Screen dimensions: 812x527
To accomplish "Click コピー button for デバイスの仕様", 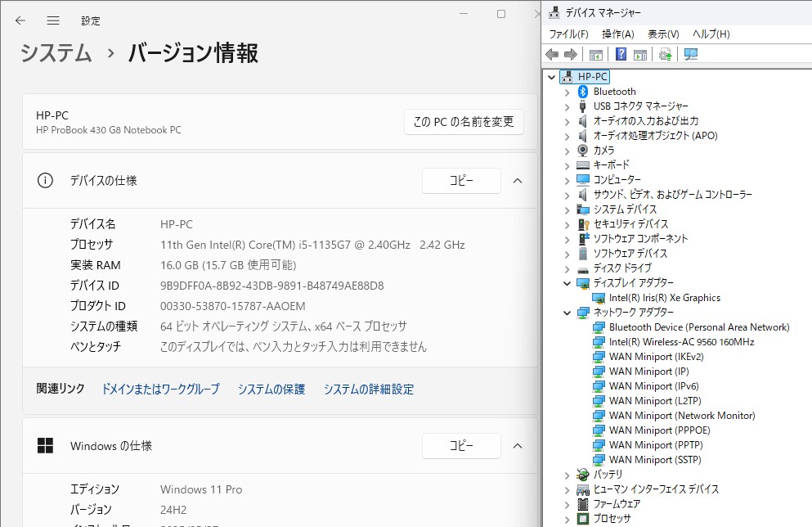I will click(x=461, y=181).
